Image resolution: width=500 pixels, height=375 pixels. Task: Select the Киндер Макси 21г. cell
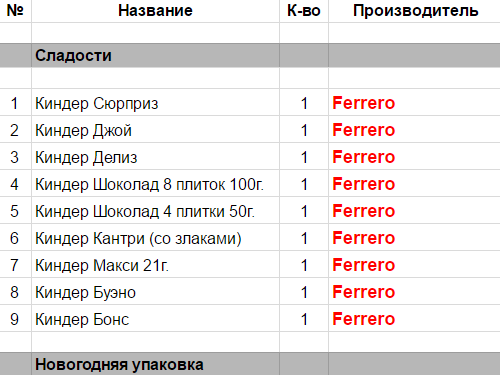[155, 264]
